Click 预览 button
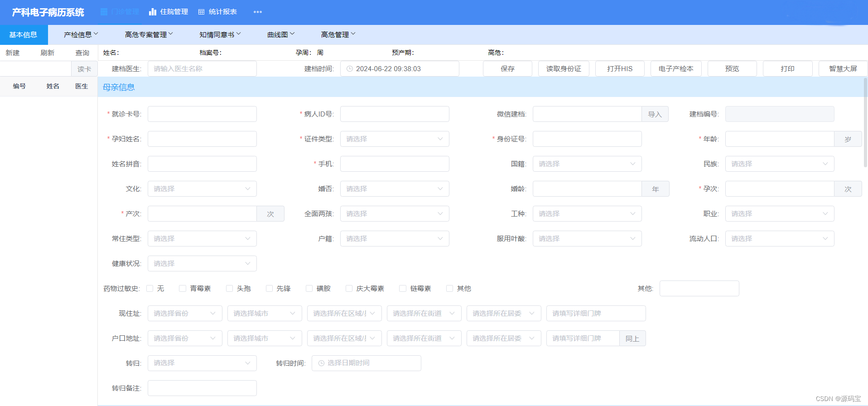The height and width of the screenshot is (406, 868). (732, 69)
